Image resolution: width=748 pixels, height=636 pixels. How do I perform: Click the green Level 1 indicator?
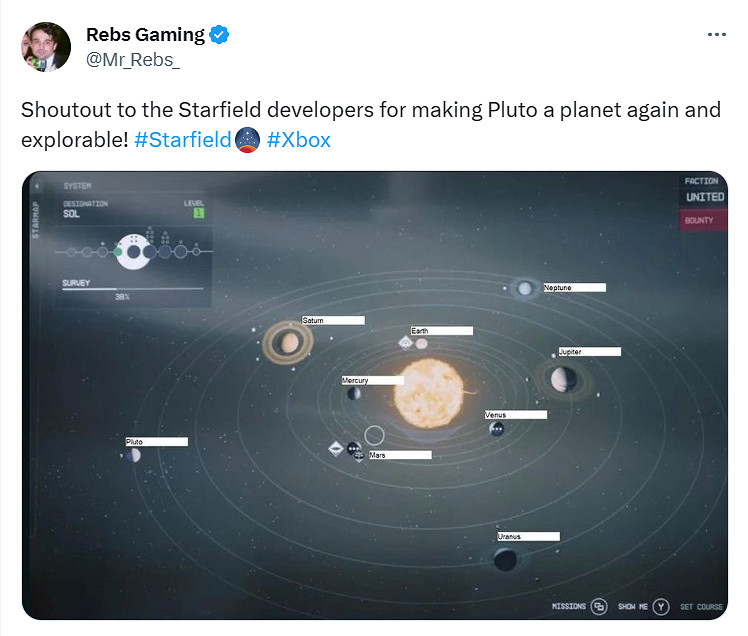coord(198,213)
